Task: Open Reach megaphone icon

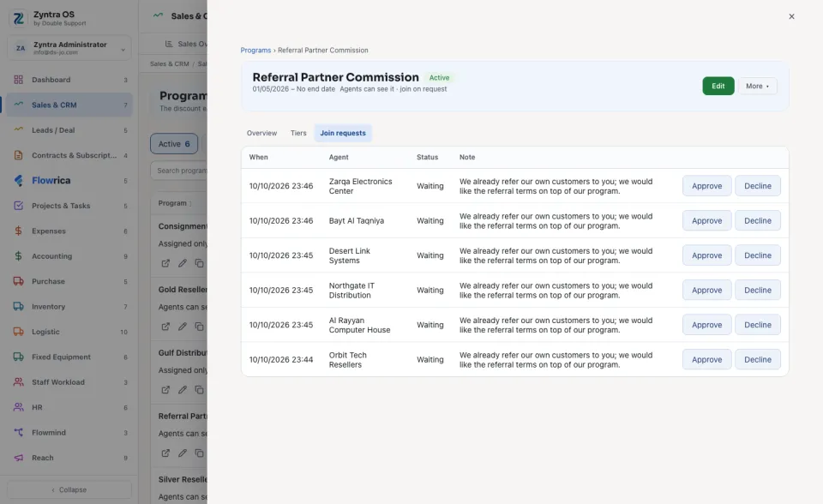Action: tap(18, 457)
